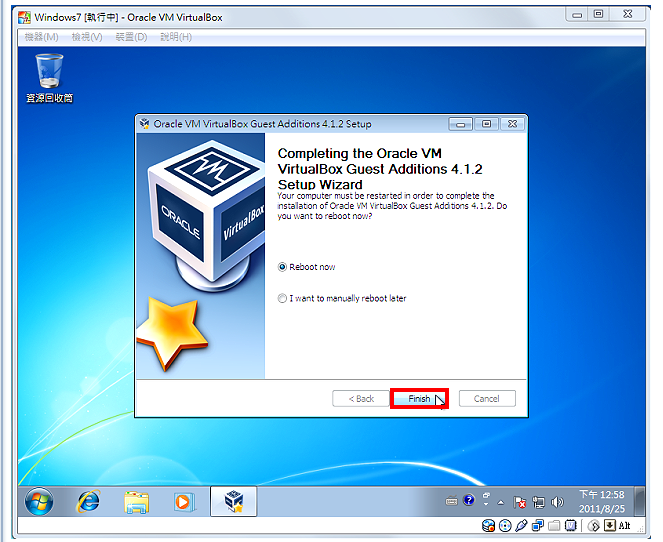Open Action Center flag icon
The image size is (663, 542).
[519, 502]
